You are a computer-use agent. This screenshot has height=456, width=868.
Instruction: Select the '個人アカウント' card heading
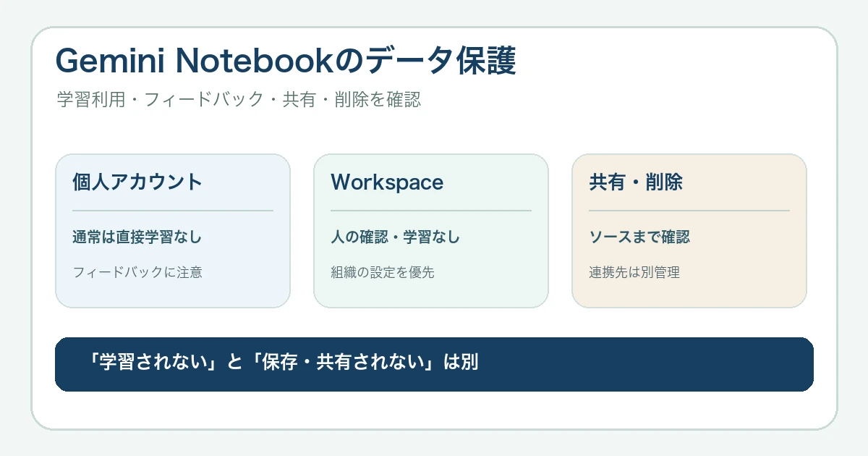click(x=137, y=182)
